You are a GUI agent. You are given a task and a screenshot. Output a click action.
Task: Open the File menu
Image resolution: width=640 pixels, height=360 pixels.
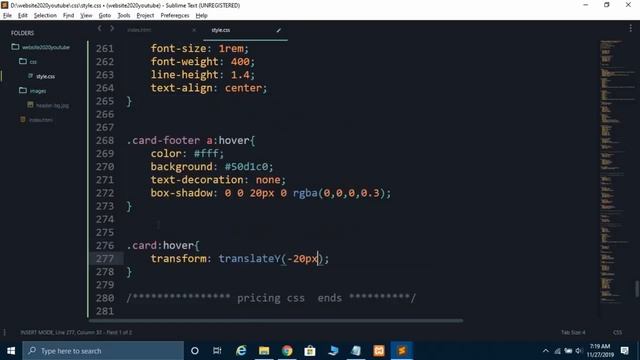point(7,16)
